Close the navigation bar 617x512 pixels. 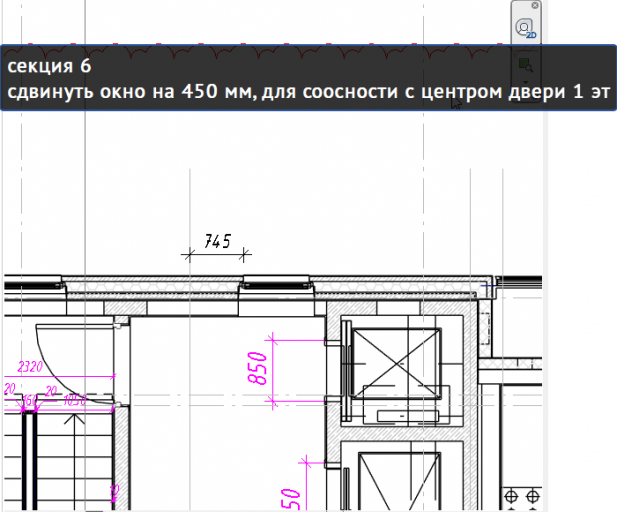pos(535,5)
